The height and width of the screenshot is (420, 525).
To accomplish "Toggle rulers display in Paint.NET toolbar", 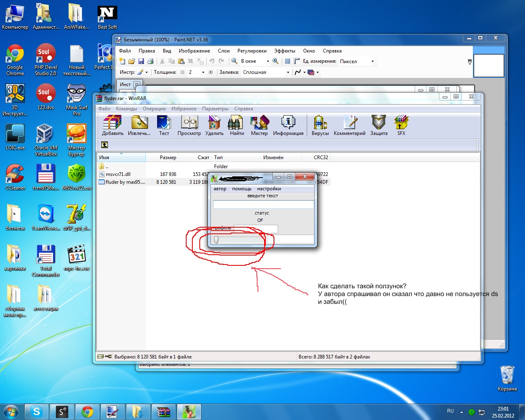I will [x=297, y=61].
